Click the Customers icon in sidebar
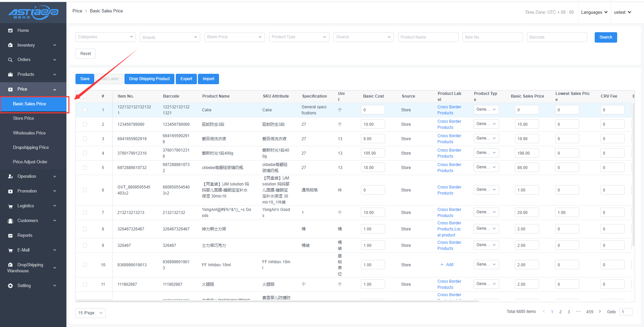This screenshot has height=327, width=644. click(10, 221)
